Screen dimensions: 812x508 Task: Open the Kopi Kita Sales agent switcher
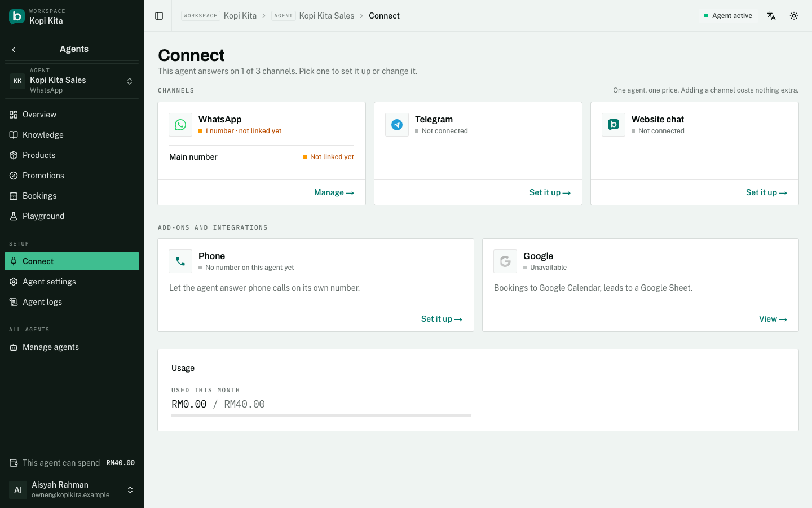point(72,81)
